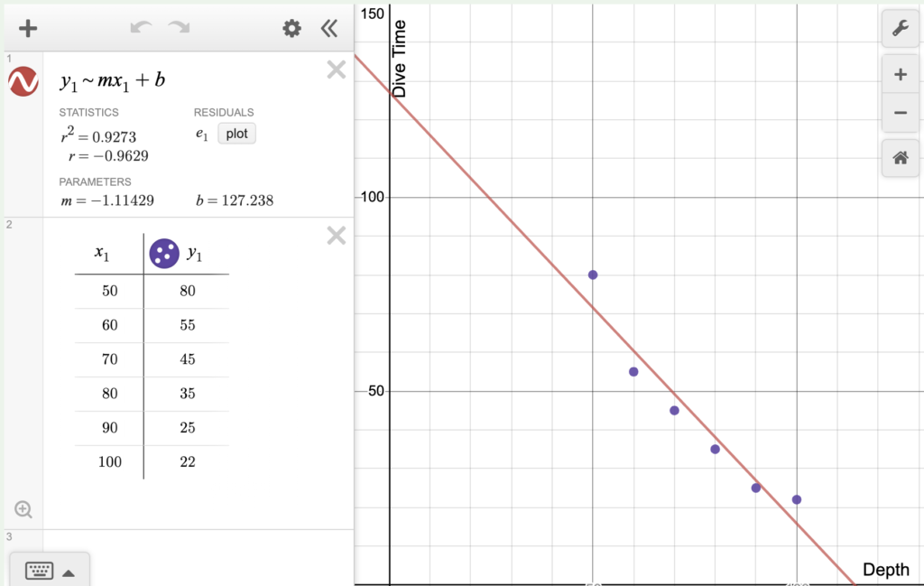
Task: Zoom in on the graph
Action: point(900,74)
